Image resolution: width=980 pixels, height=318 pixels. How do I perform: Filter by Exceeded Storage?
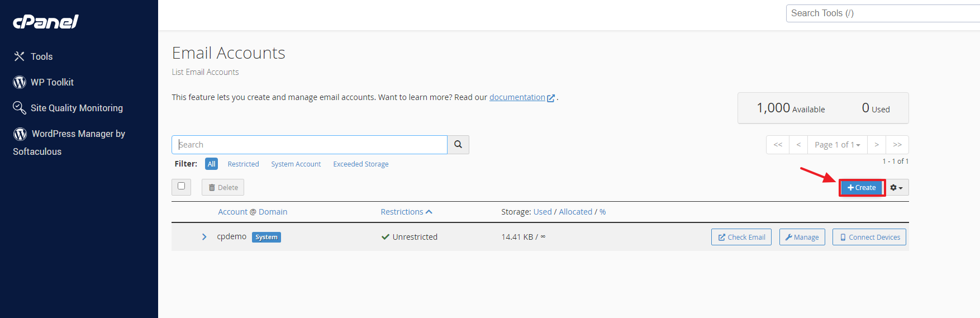pos(360,164)
